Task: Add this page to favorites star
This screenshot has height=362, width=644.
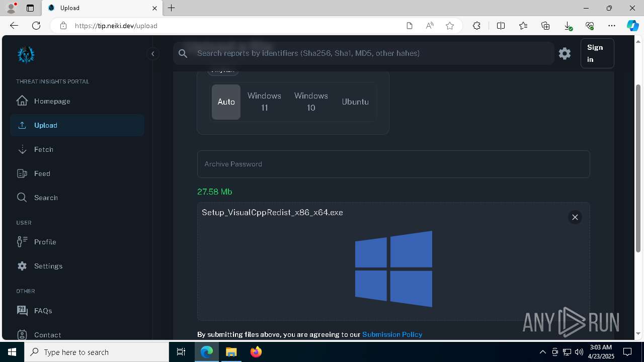Action: (450, 26)
